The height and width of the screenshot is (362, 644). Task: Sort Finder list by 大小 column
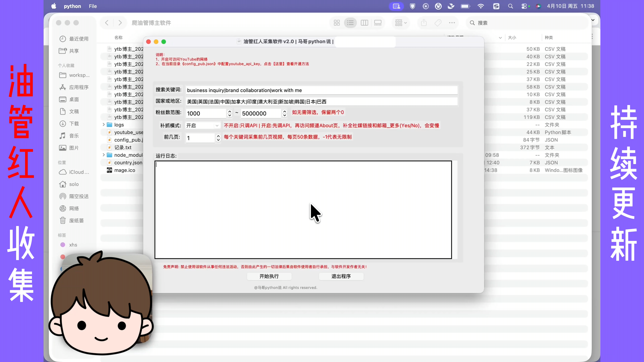(512, 38)
